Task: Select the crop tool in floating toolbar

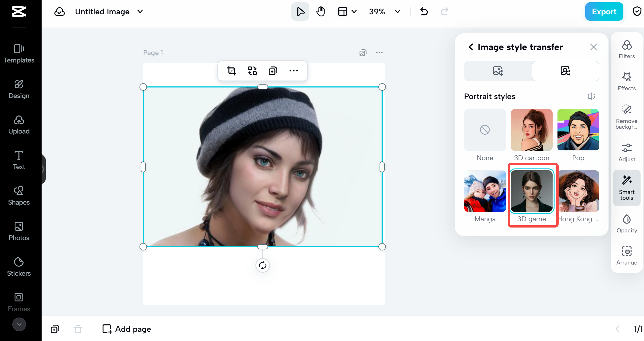Action: [x=231, y=70]
